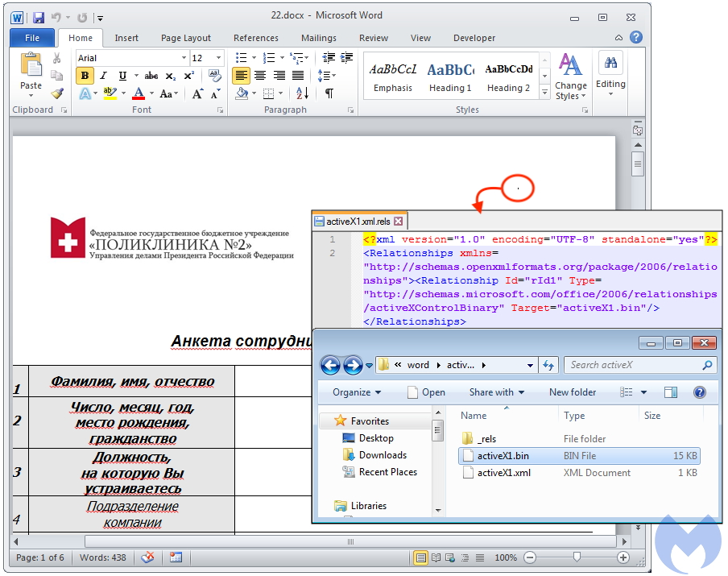The image size is (728, 576).
Task: Toggle italic formatting
Action: coord(102,77)
